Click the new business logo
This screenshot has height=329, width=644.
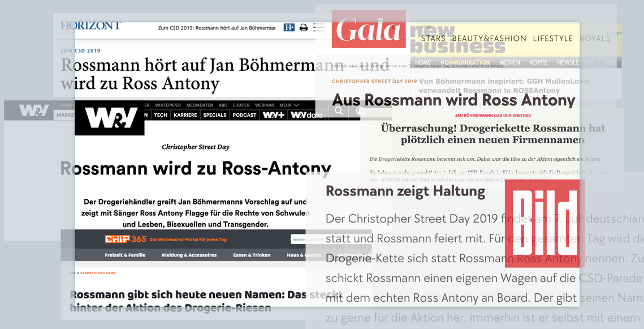tap(458, 40)
